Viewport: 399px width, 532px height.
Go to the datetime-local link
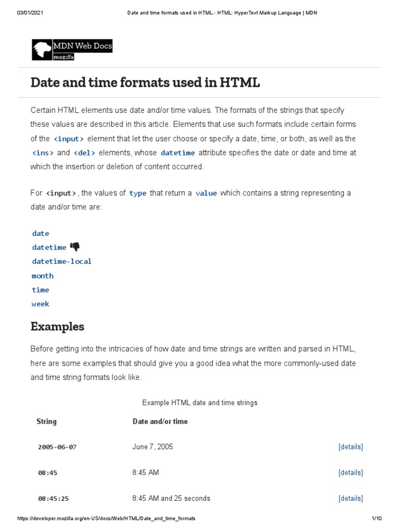pos(61,261)
